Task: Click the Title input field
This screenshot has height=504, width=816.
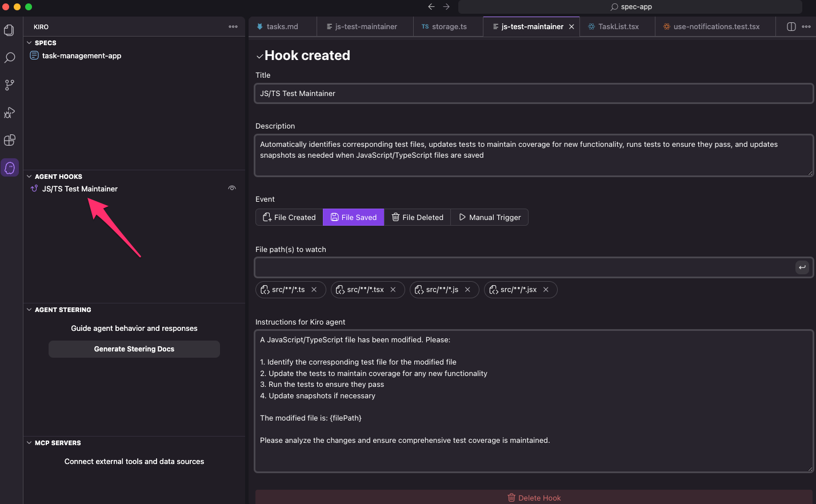Action: point(534,94)
